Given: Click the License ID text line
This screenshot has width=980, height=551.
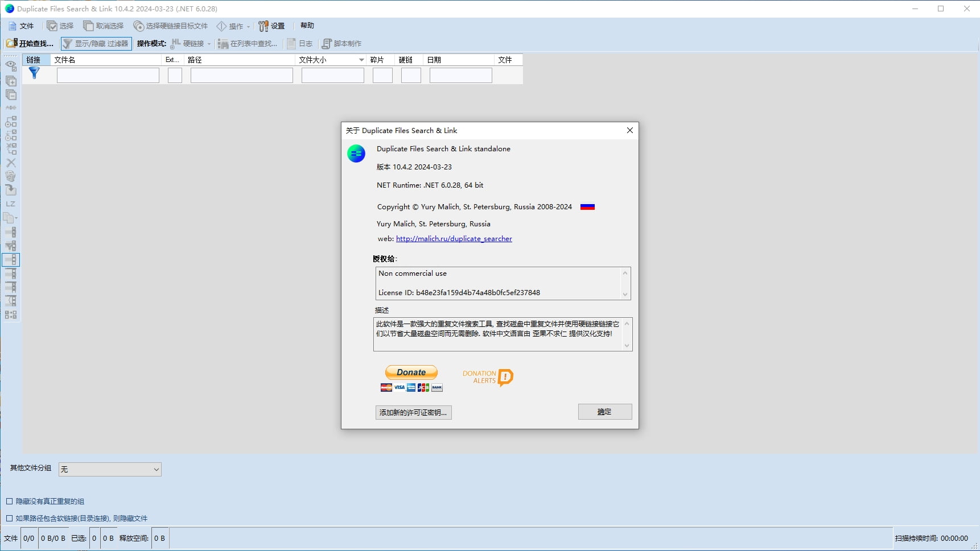Looking at the screenshot, I should [x=459, y=293].
